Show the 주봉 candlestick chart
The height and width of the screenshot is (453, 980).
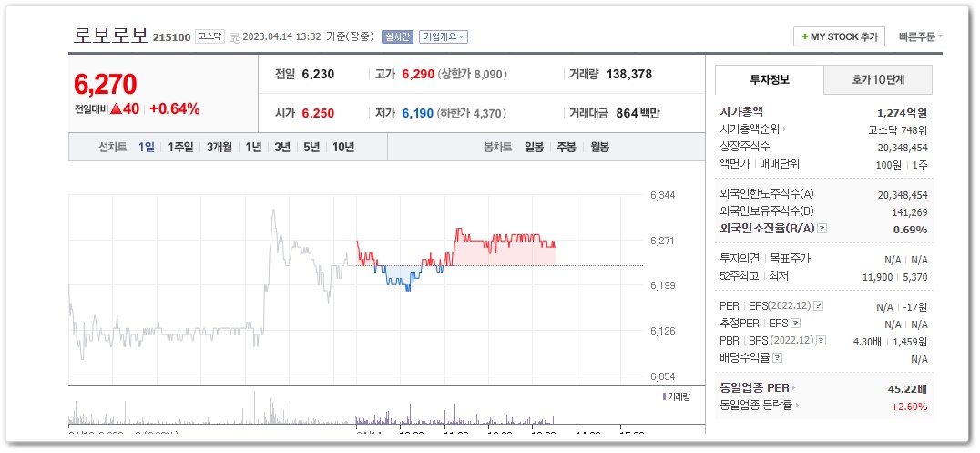click(x=567, y=148)
